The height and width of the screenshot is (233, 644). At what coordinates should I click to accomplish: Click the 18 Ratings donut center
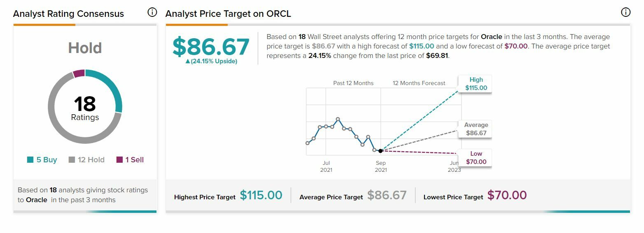pyautogui.click(x=85, y=108)
